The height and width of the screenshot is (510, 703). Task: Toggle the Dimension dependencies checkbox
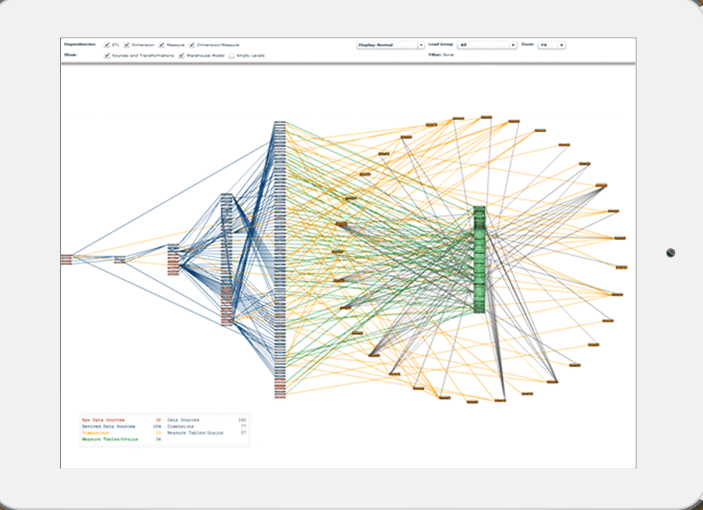point(127,45)
